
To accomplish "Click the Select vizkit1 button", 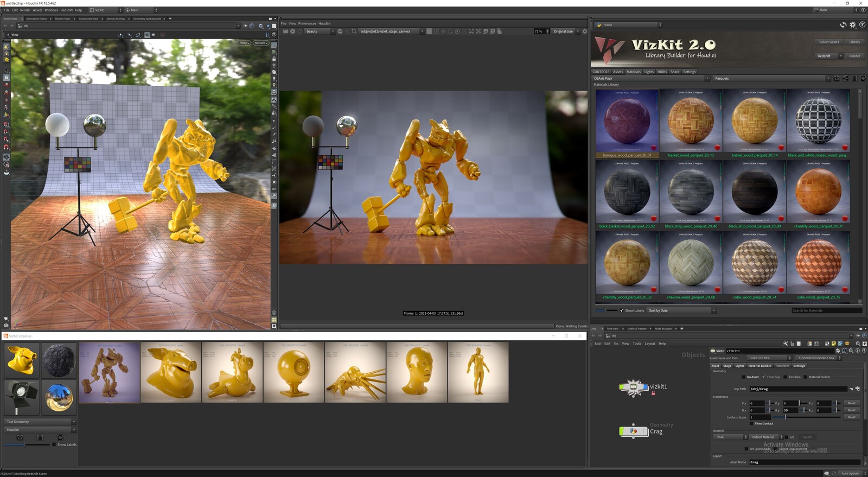I will point(829,42).
